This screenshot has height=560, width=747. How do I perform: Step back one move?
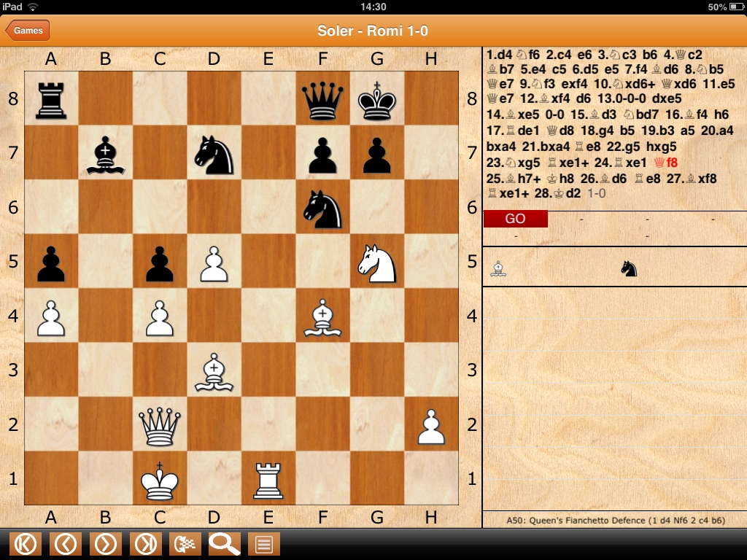[66, 544]
